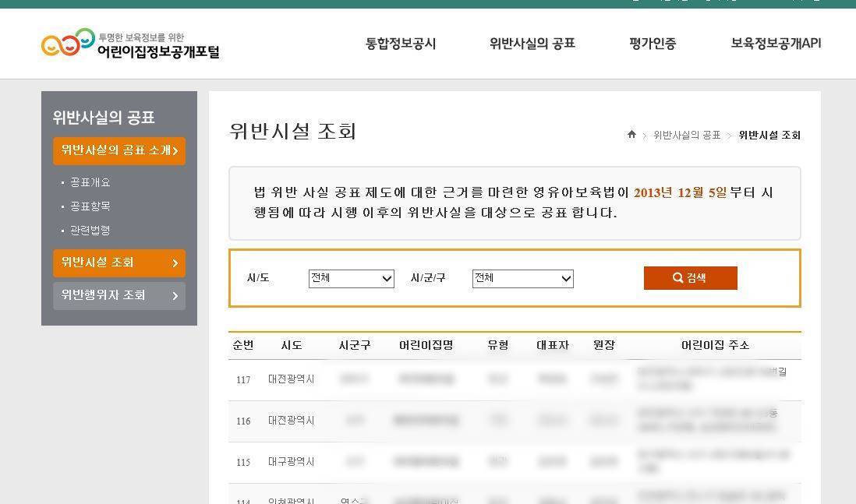This screenshot has width=856, height=504.
Task: Click the 어린이집명 column header
Action: 426,345
